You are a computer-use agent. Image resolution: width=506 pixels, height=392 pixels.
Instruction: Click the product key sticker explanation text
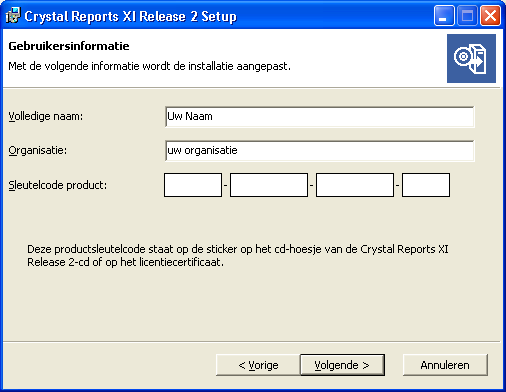[238, 256]
